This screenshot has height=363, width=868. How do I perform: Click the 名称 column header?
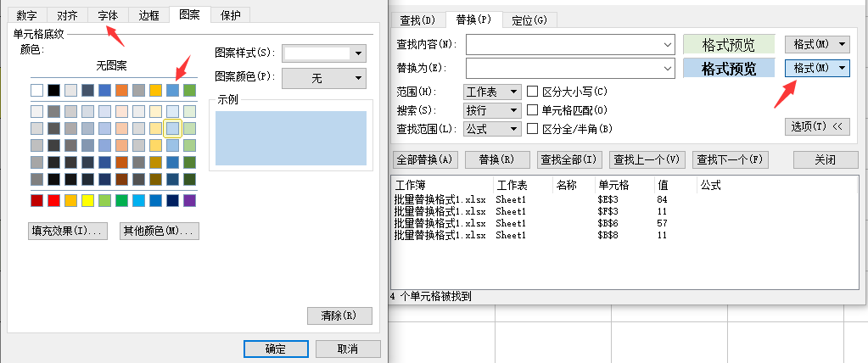[x=574, y=185]
